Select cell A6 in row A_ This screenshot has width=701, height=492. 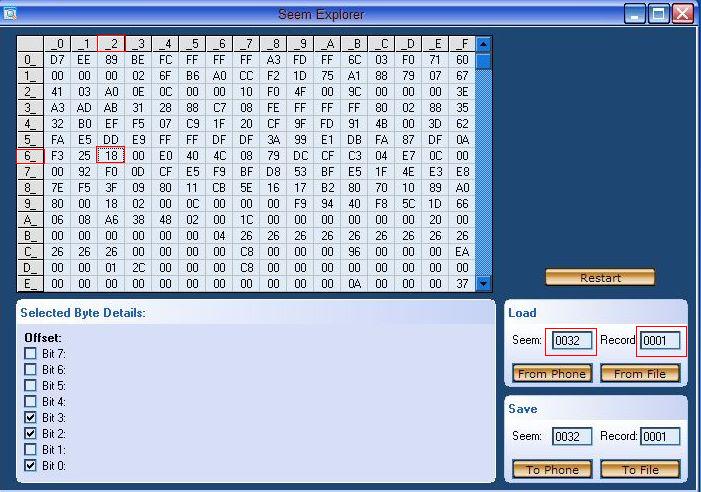pos(111,220)
